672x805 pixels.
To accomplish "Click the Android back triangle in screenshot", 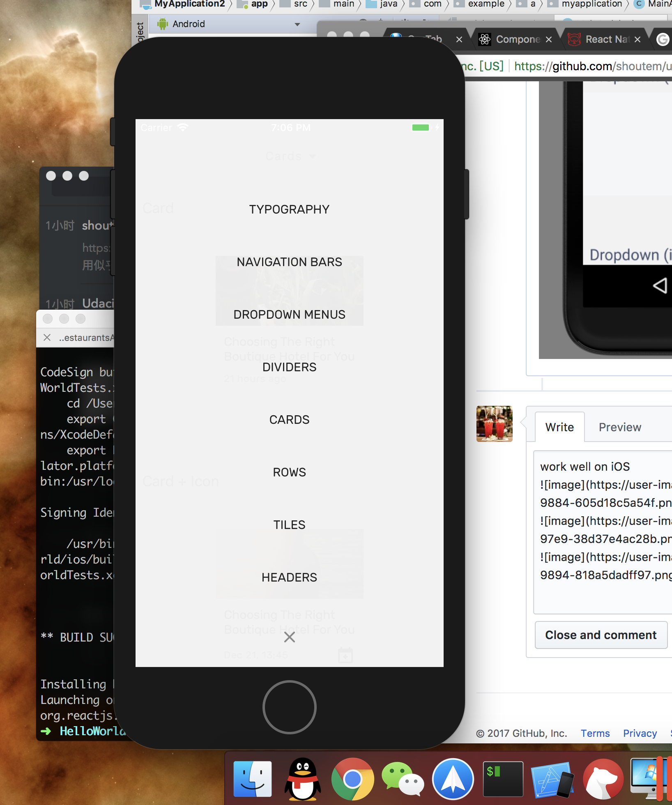I will pyautogui.click(x=660, y=285).
